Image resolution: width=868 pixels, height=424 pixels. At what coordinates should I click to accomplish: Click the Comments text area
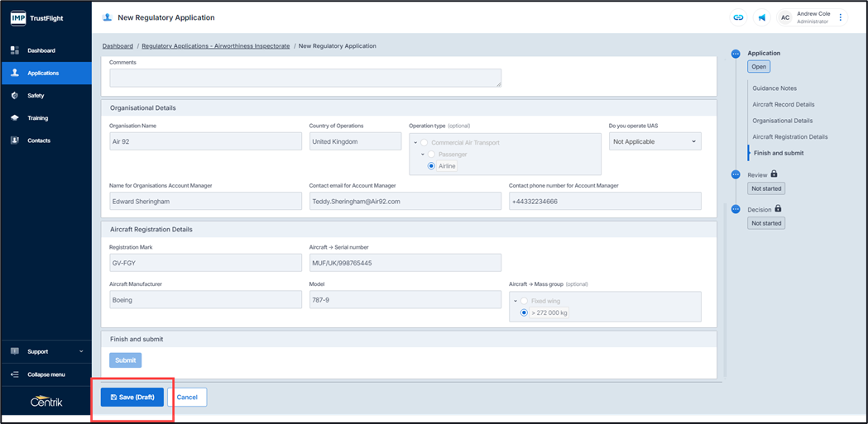tap(305, 78)
